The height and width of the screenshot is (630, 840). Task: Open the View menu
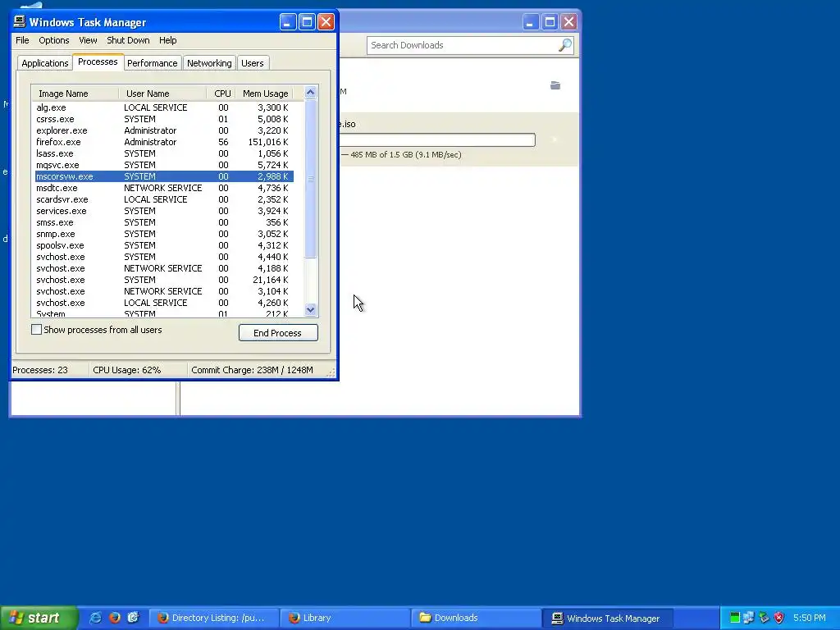coord(88,40)
